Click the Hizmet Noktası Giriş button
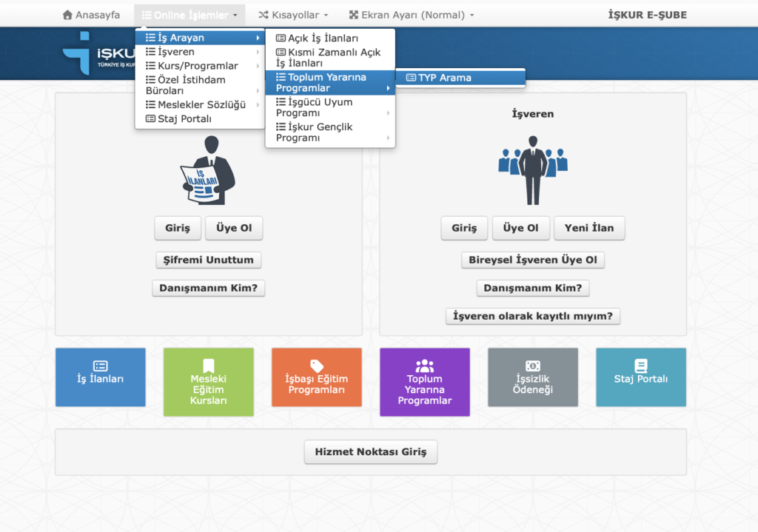Screen dimensions: 758x532 pyautogui.click(x=370, y=452)
